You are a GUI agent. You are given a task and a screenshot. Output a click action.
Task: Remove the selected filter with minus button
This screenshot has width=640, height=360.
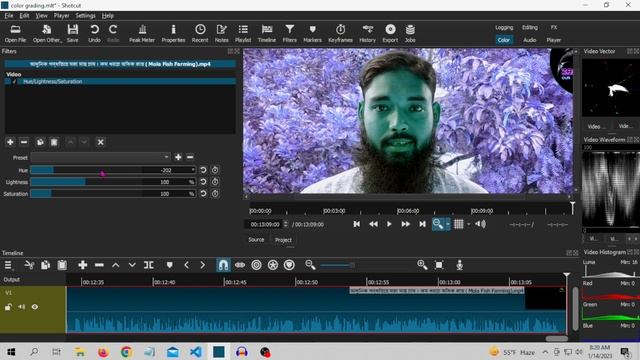(24, 142)
